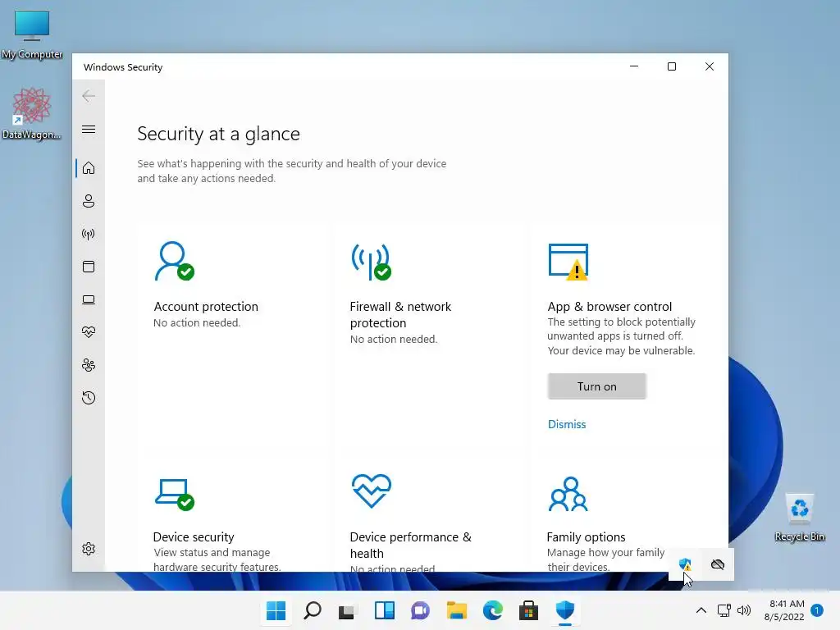Viewport: 840px width, 630px height.
Task: Maximize the Windows Security window
Action: pos(671,66)
